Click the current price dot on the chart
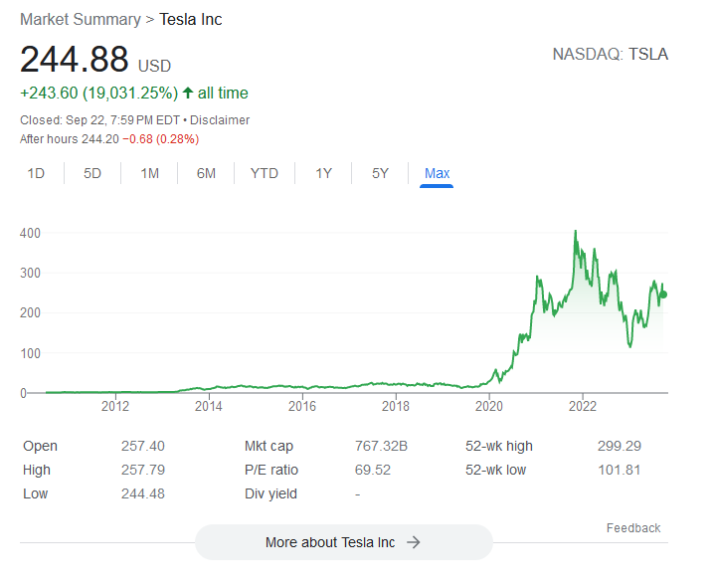Screen dimensions: 715x588 (x=663, y=294)
